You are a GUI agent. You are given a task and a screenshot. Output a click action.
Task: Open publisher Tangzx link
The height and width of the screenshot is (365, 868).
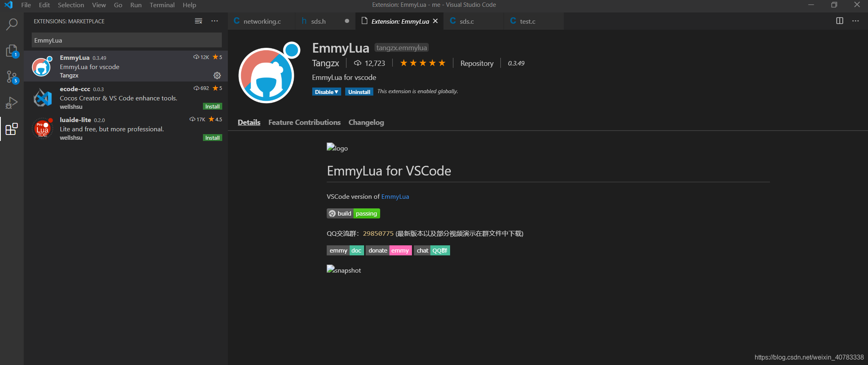[x=325, y=63]
